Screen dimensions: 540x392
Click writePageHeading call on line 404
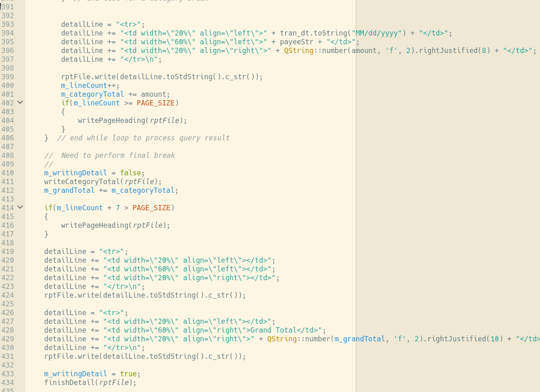132,121
